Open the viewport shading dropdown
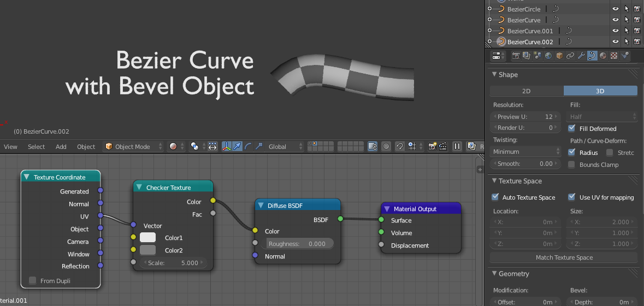Screen dimensions: 644x306 click(176, 146)
